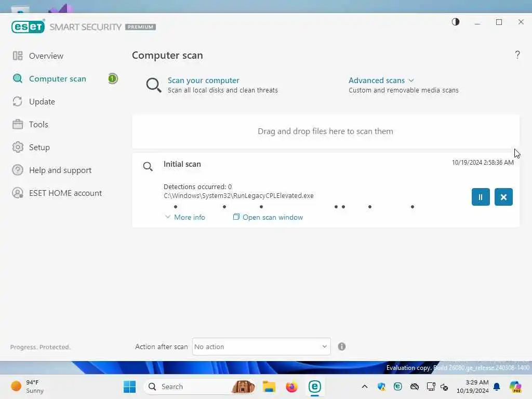This screenshot has width=532, height=399.
Task: Open help with the question mark icon
Action: 517,55
